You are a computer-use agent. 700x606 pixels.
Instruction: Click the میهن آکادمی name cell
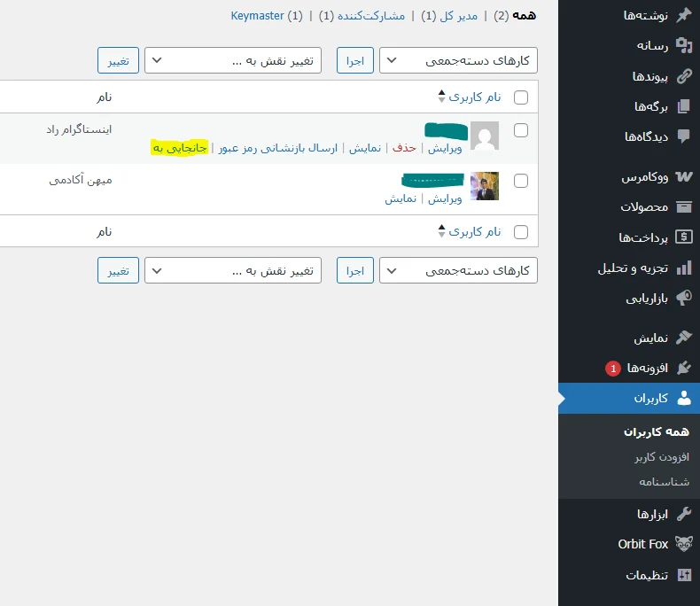pyautogui.click(x=81, y=180)
